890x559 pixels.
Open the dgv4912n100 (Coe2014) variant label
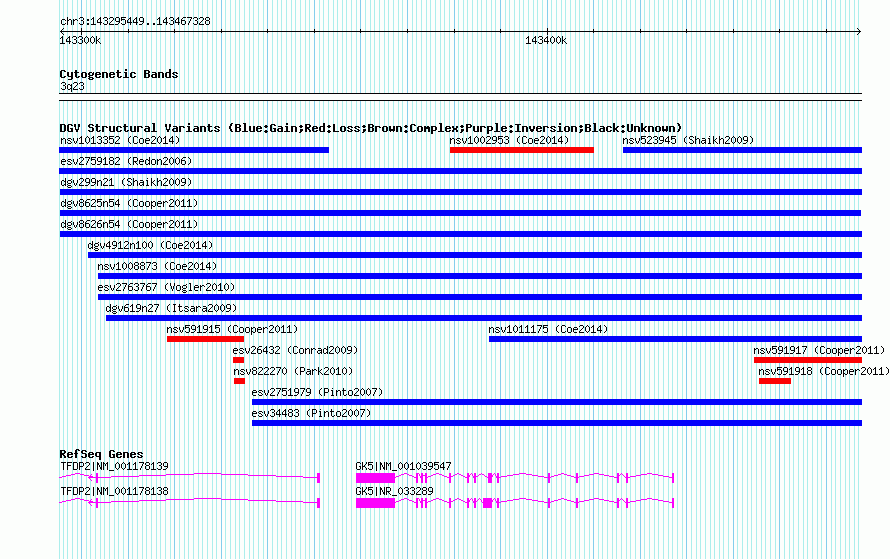coord(150,245)
